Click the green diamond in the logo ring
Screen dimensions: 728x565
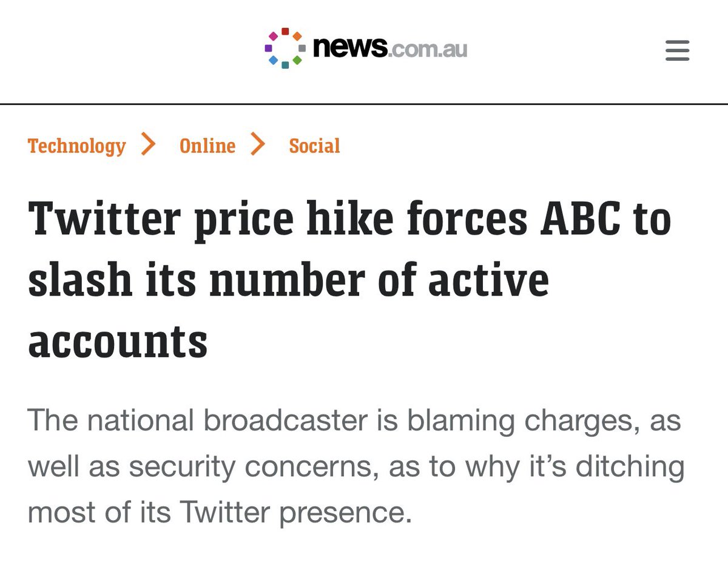[x=297, y=60]
